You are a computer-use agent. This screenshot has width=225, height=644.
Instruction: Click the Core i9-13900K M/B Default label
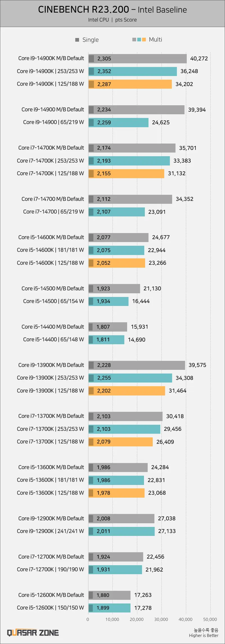(51, 365)
